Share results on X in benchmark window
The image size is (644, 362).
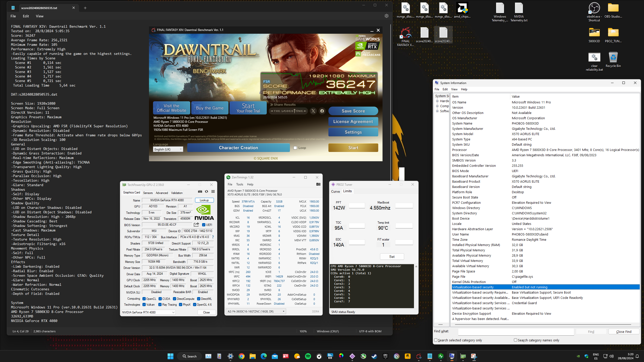(x=313, y=111)
